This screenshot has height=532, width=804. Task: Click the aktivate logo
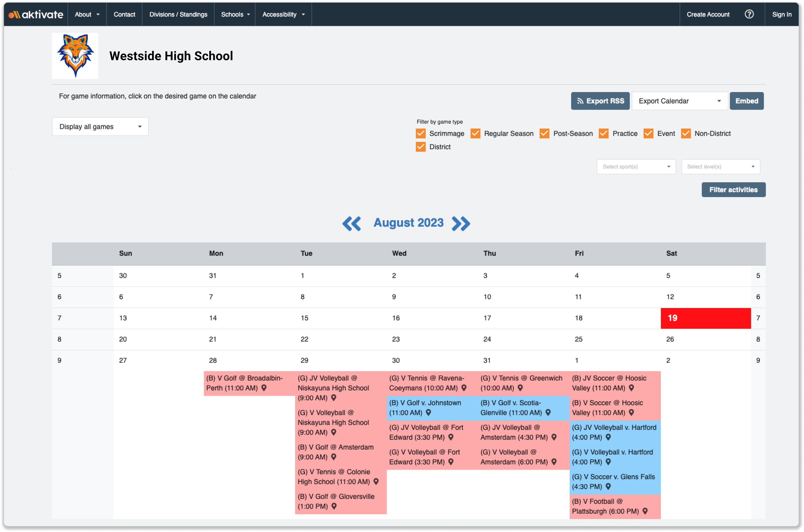[35, 14]
